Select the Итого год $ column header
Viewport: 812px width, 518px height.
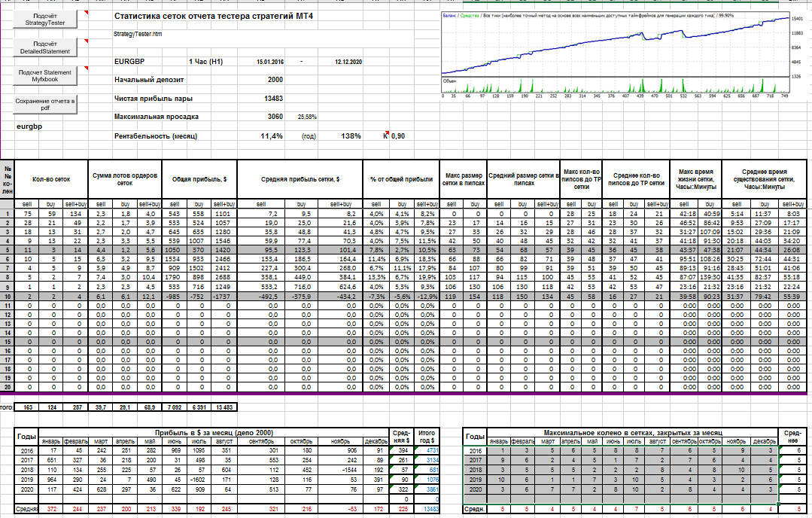point(427,436)
